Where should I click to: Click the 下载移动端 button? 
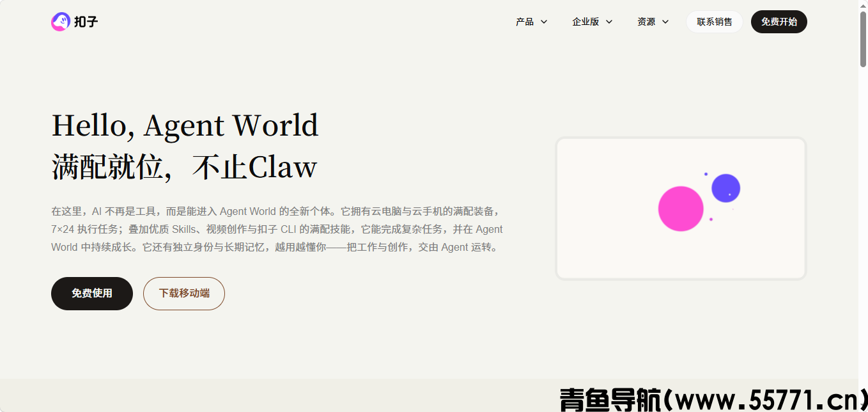(x=184, y=294)
